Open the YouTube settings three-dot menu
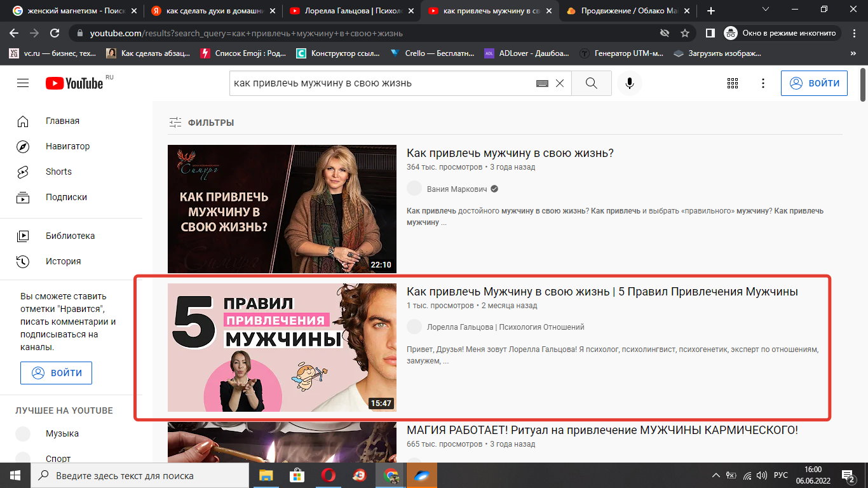The width and height of the screenshot is (868, 488). point(763,83)
